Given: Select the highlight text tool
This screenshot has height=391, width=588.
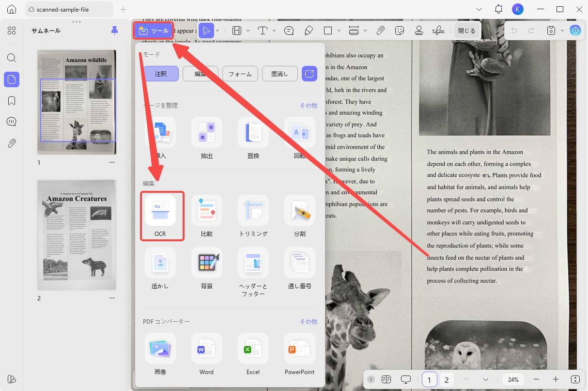Looking at the screenshot, I should coord(237,31).
